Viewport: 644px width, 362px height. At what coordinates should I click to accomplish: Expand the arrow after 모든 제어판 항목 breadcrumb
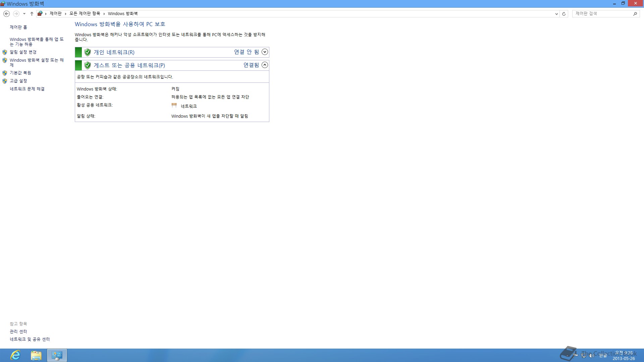pos(104,14)
